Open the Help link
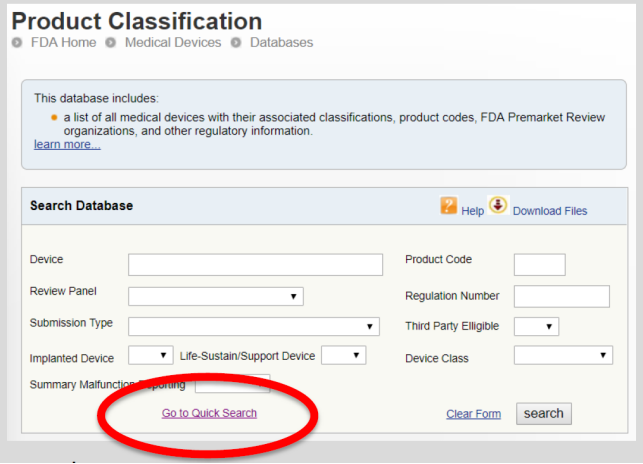The image size is (643, 464). pos(472,211)
